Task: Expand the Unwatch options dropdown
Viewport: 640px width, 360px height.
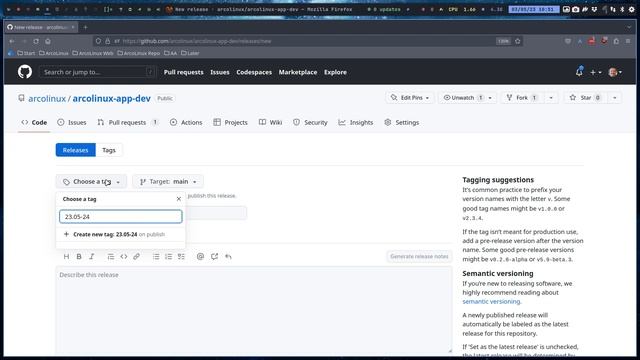Action: (490, 98)
